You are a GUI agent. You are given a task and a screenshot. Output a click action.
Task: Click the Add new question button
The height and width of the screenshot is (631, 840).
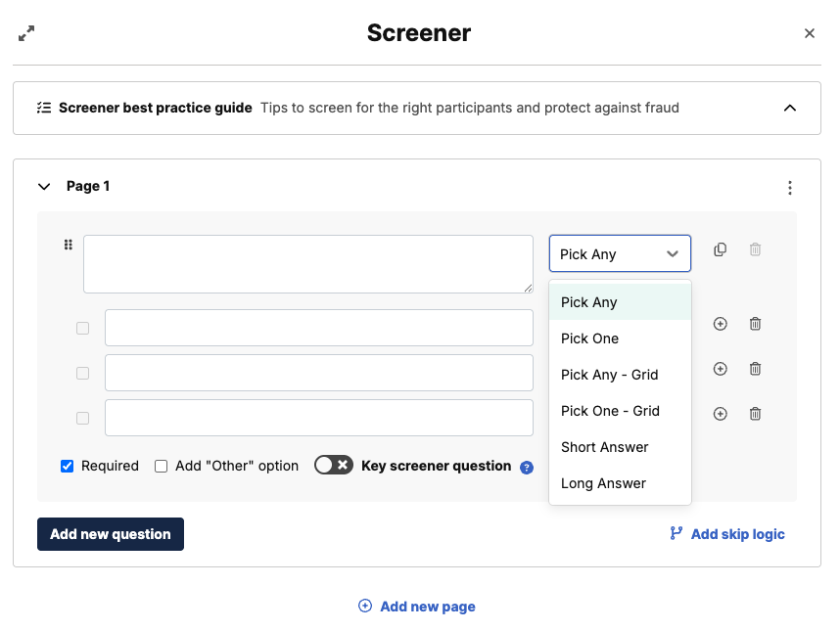coord(111,534)
